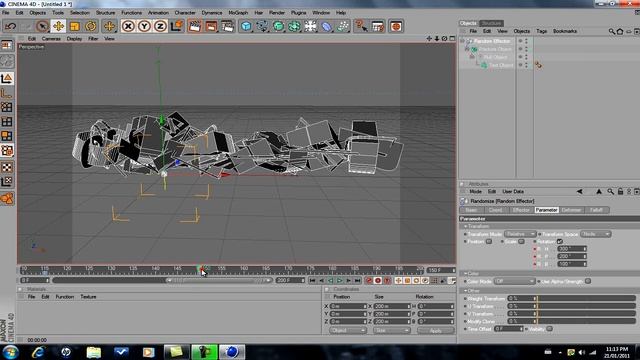Open the Tags menu in Objects manager
The height and width of the screenshot is (360, 640).
(x=541, y=31)
